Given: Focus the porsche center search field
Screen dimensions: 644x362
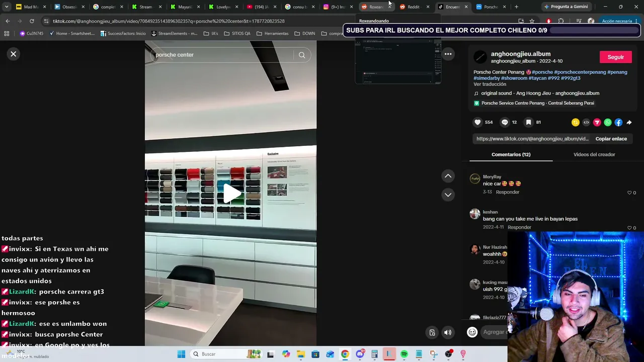Looking at the screenshot, I should tap(221, 55).
